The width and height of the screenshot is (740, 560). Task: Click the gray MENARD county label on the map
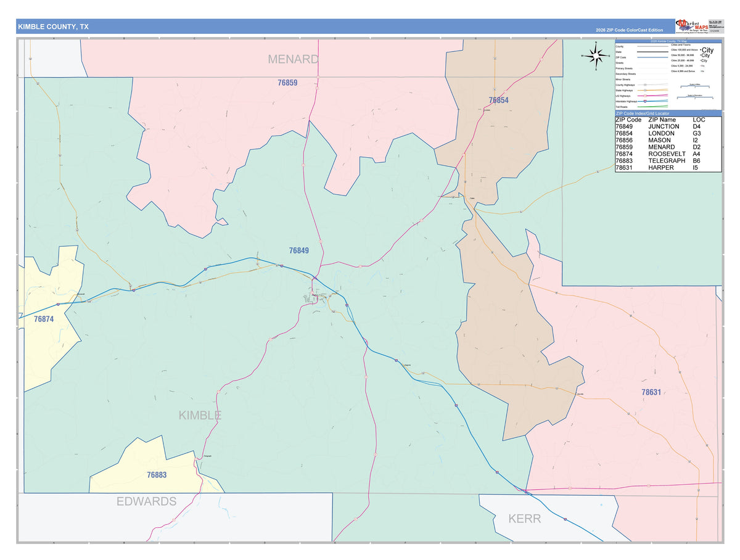pyautogui.click(x=293, y=59)
